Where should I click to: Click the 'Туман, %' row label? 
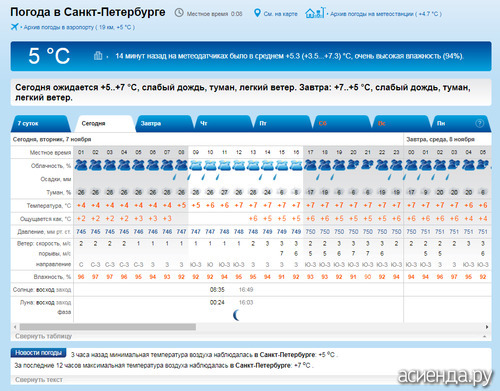(x=59, y=192)
